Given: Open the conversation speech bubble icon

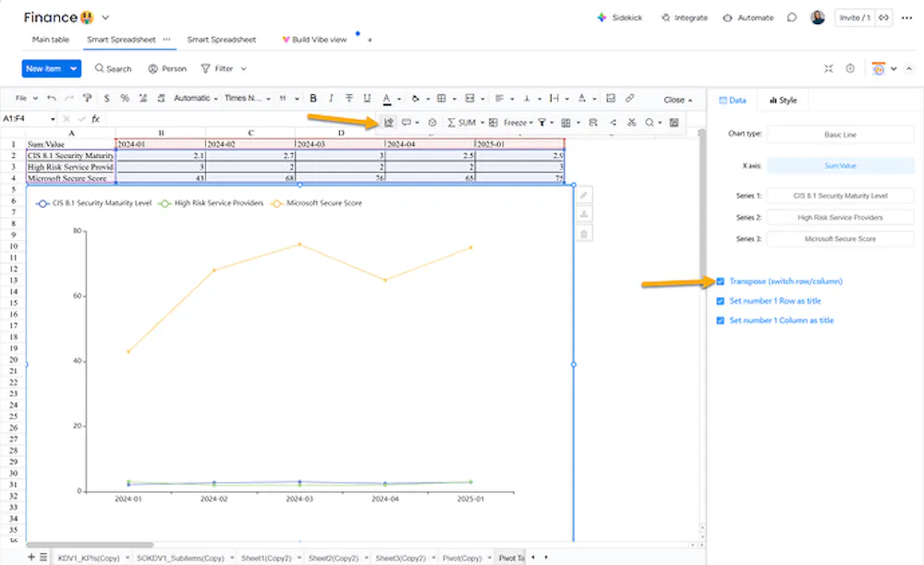Looking at the screenshot, I should tap(792, 18).
